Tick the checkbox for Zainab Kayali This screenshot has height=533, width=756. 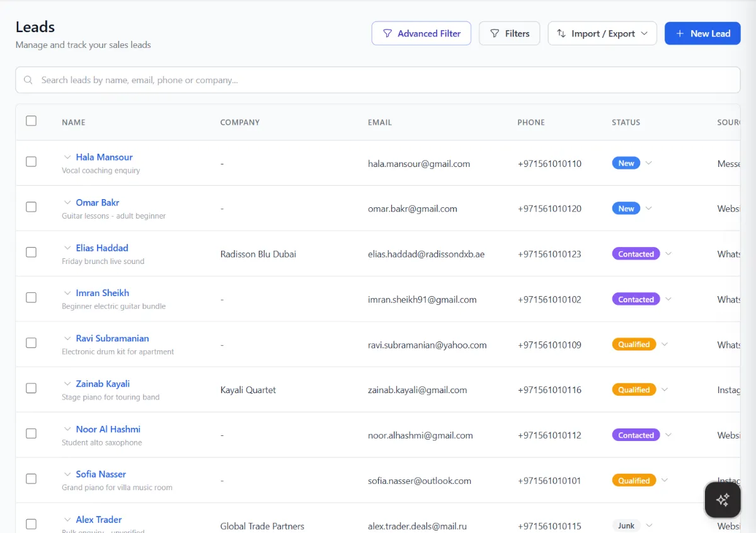pyautogui.click(x=31, y=388)
